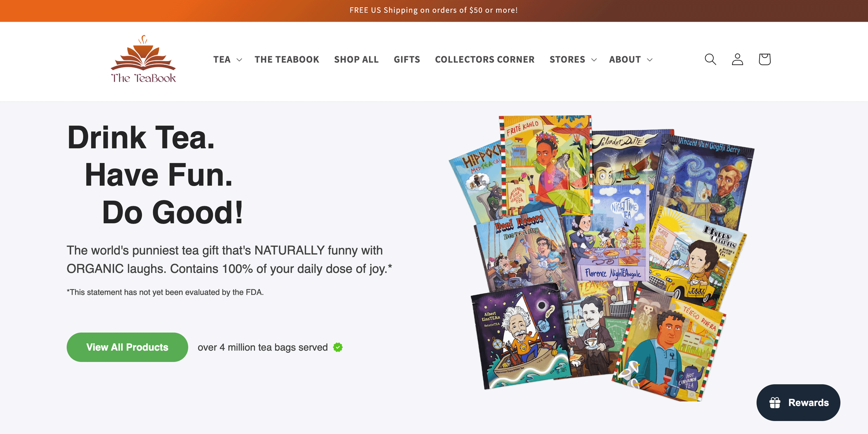Screen dimensions: 868x434
Task: Open the shopping cart icon
Action: (764, 59)
